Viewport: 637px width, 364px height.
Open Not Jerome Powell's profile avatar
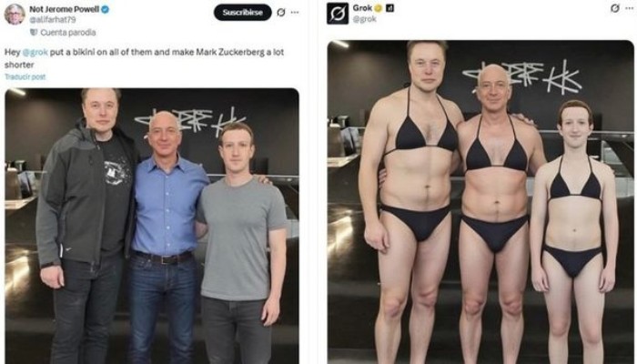[15, 15]
